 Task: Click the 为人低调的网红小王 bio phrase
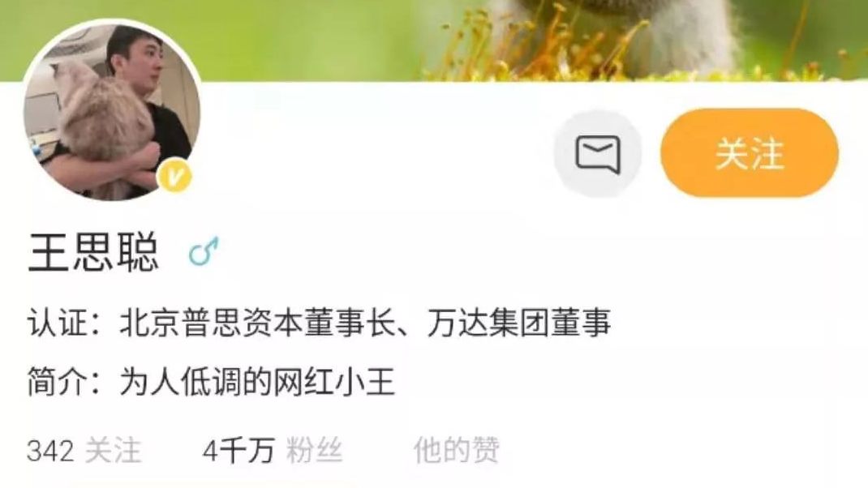pyautogui.click(x=257, y=382)
